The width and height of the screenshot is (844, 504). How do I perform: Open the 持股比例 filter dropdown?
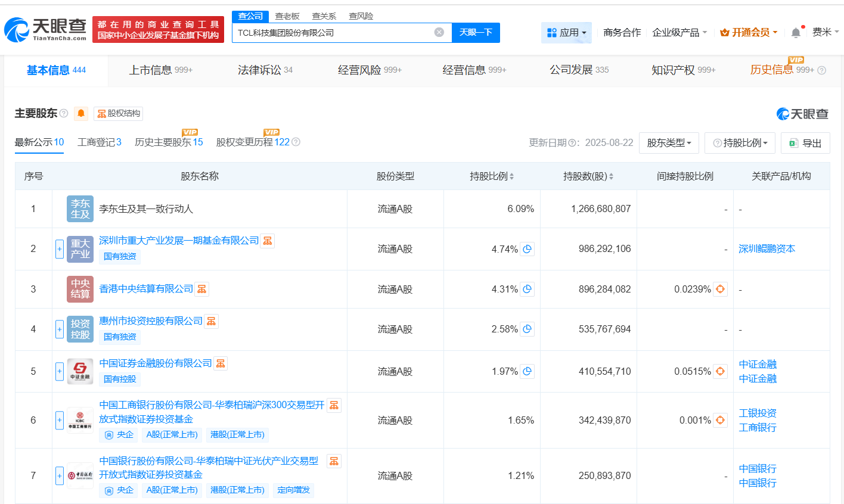pos(740,142)
